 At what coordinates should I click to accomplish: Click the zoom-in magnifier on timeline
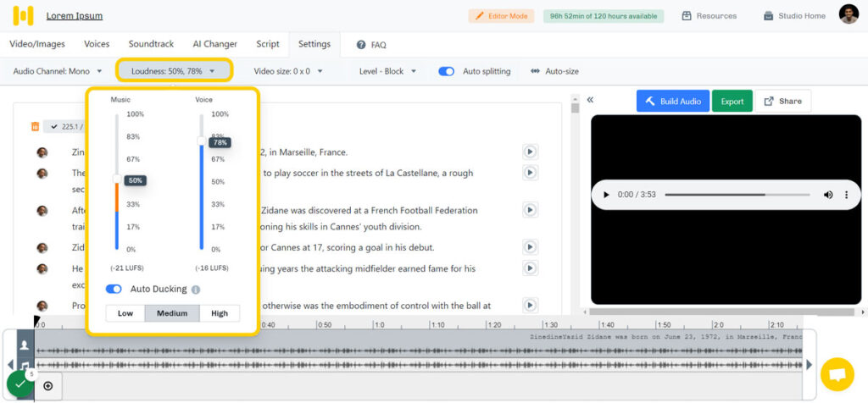(x=47, y=386)
